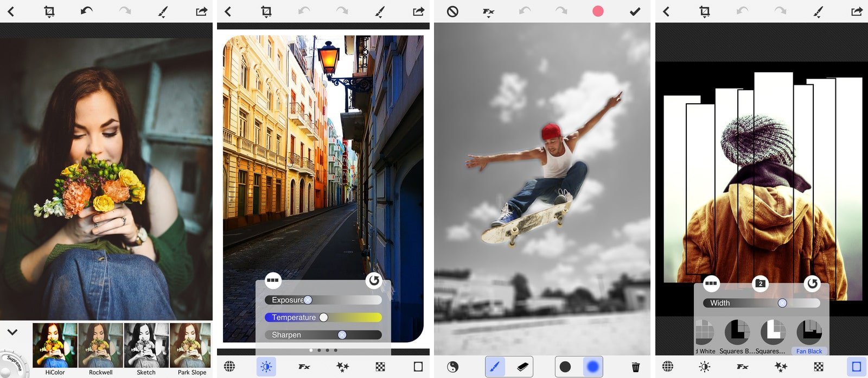Cancel the mask edit on the skateboarder screen

pos(452,11)
